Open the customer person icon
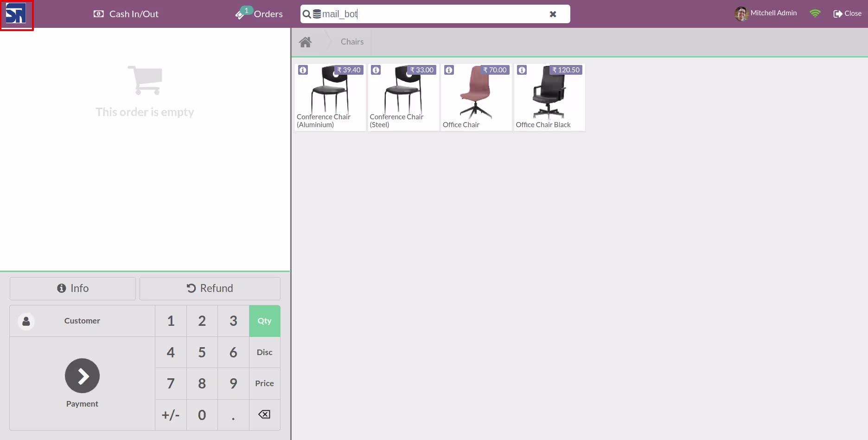Viewport: 868px width, 440px height. (26, 321)
